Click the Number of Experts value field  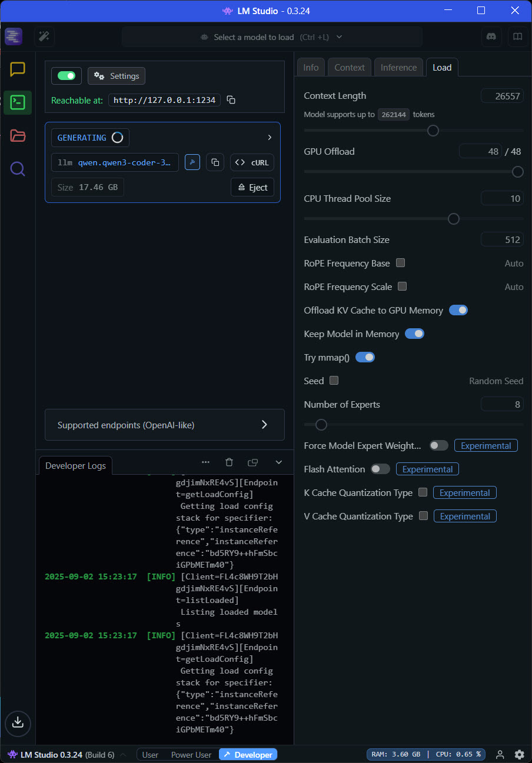click(502, 404)
